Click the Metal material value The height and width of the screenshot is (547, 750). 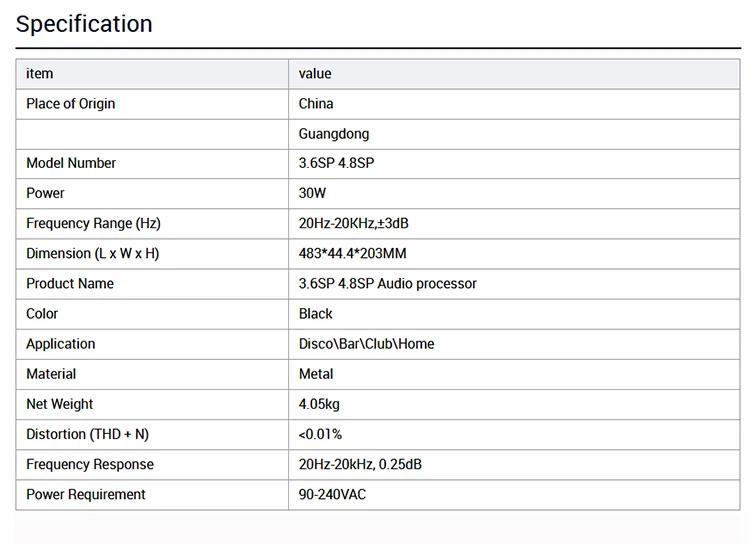316,374
